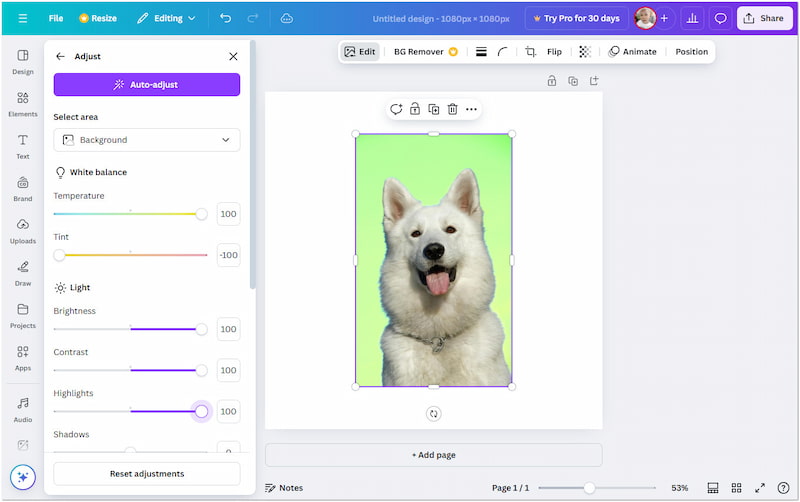Click the Reset adjustments button
The width and height of the screenshot is (800, 502).
[x=146, y=473]
